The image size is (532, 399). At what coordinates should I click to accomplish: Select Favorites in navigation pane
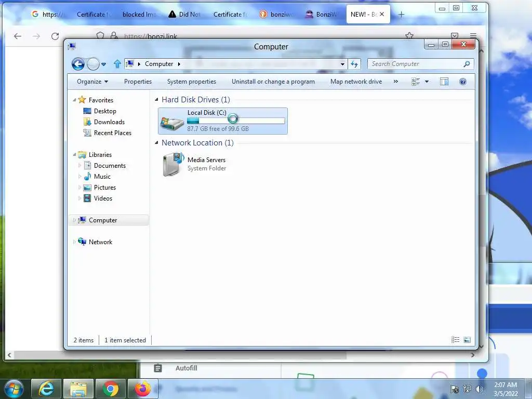(101, 100)
